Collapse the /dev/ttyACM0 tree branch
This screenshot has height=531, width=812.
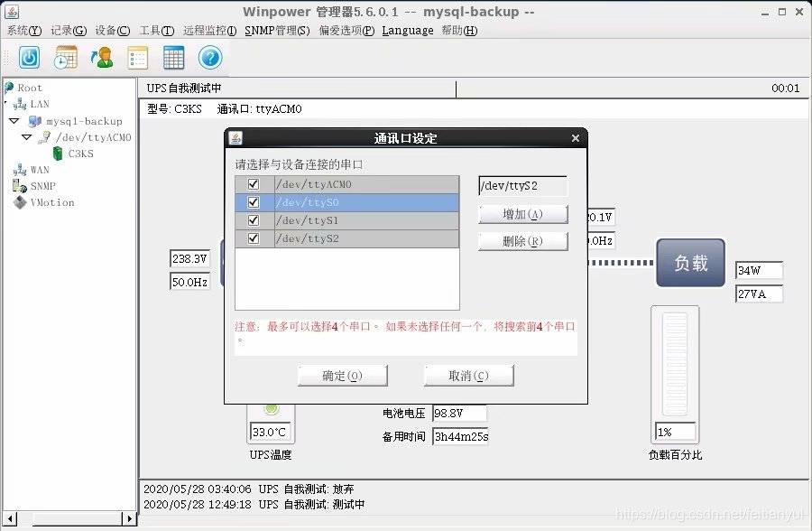[x=27, y=137]
